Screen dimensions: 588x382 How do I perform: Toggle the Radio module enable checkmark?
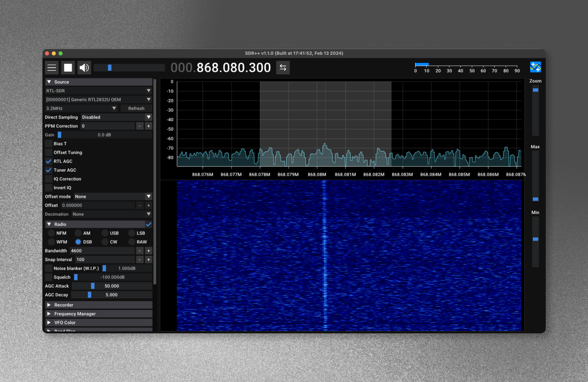coord(149,224)
